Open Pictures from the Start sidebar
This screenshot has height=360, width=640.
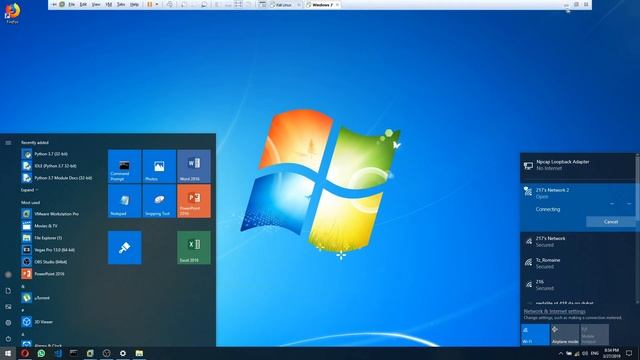[8, 307]
